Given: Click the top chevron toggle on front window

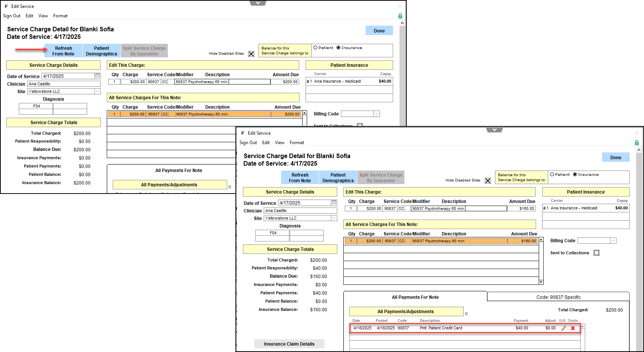Looking at the screenshot, I should pos(494,130).
